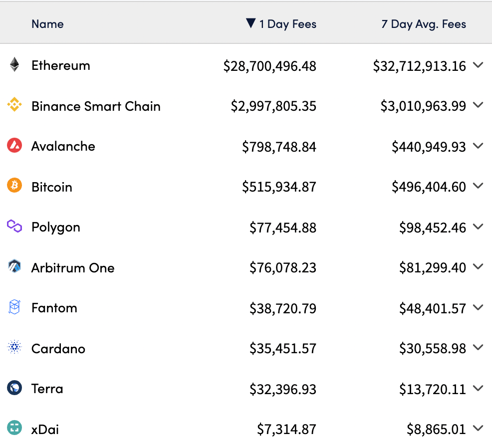Expand the Terra row chevron
The width and height of the screenshot is (492, 448).
coord(478,389)
